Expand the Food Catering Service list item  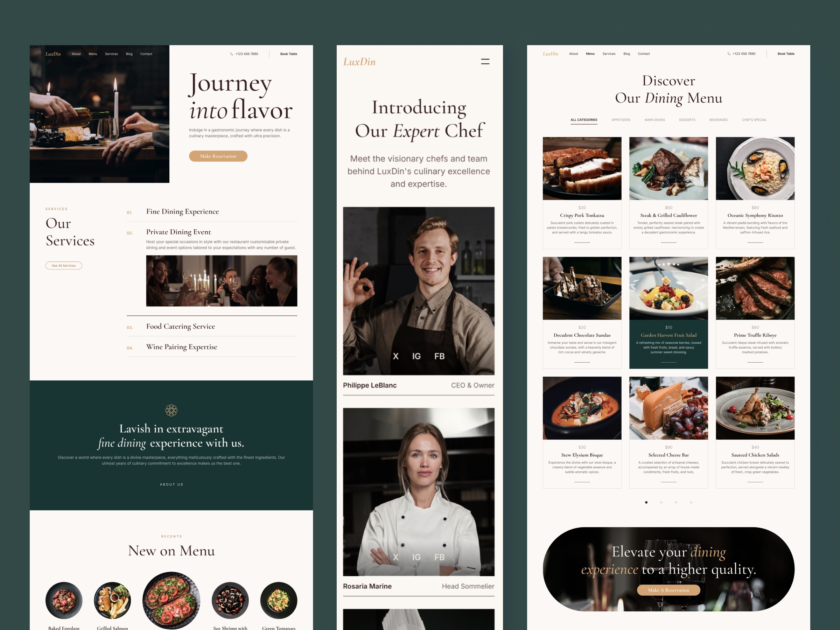tap(180, 326)
